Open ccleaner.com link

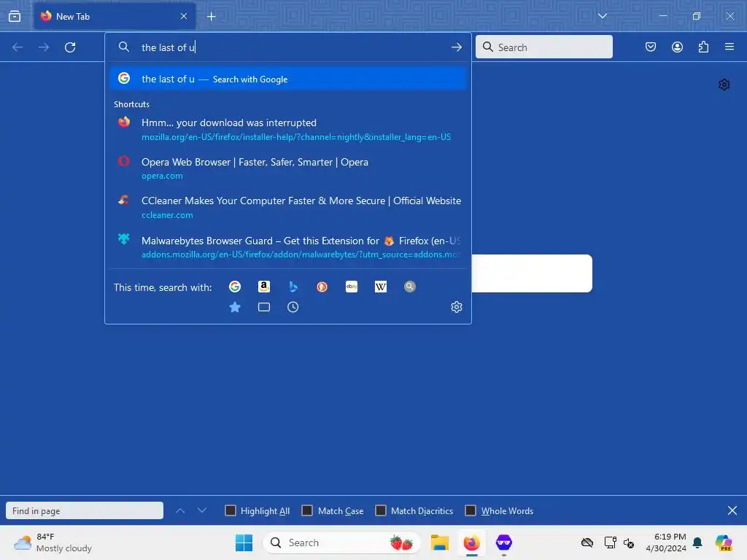pyautogui.click(x=167, y=215)
